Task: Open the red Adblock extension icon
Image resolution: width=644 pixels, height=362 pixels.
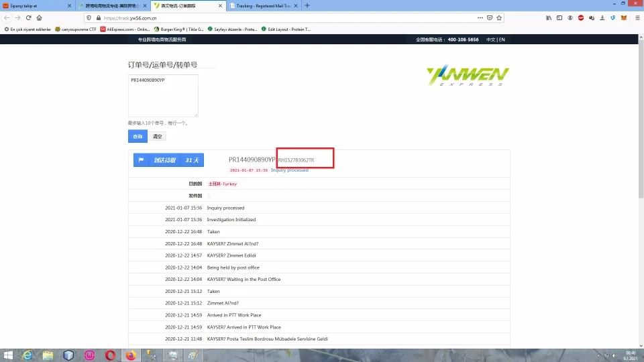Action: (x=581, y=17)
